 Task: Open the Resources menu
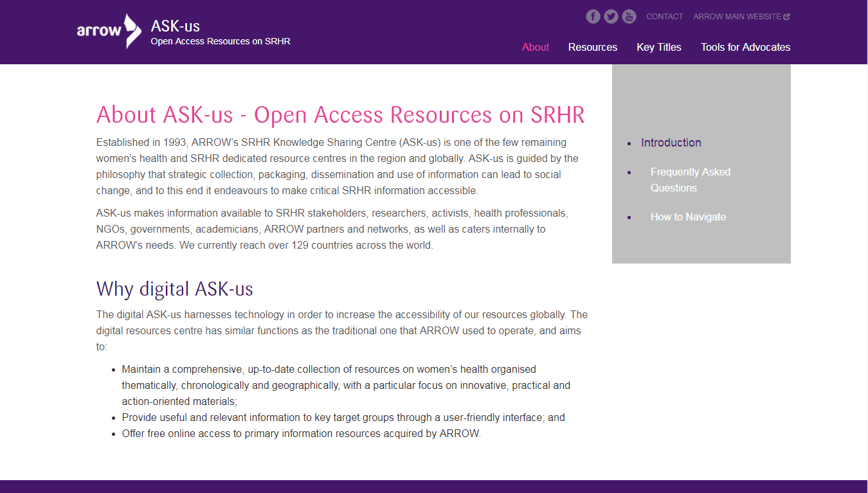click(592, 47)
